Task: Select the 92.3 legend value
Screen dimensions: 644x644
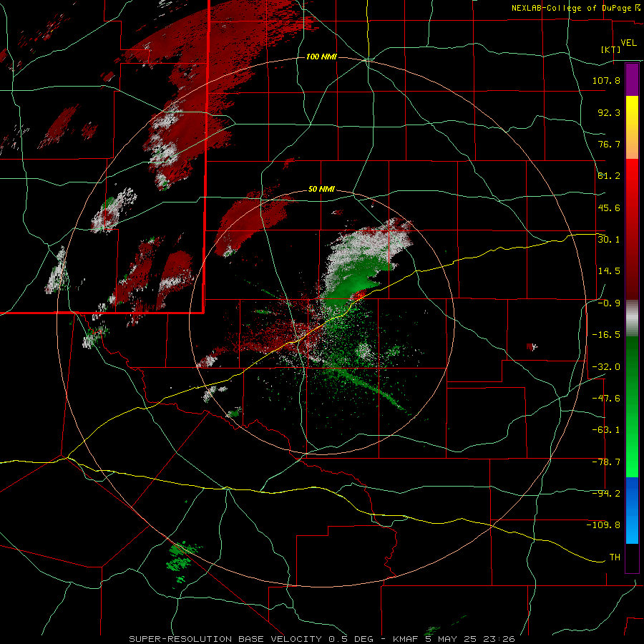Action: point(609,112)
